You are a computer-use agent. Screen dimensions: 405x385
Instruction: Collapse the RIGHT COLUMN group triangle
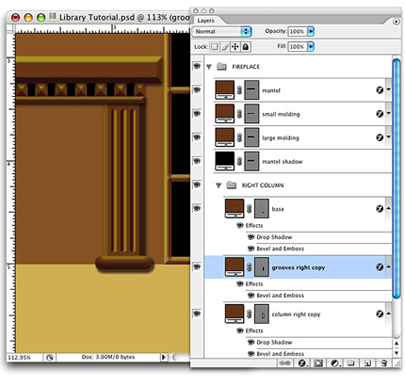(219, 185)
